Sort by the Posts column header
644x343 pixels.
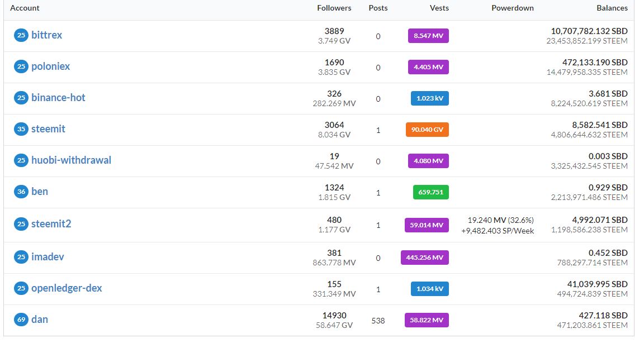[378, 8]
